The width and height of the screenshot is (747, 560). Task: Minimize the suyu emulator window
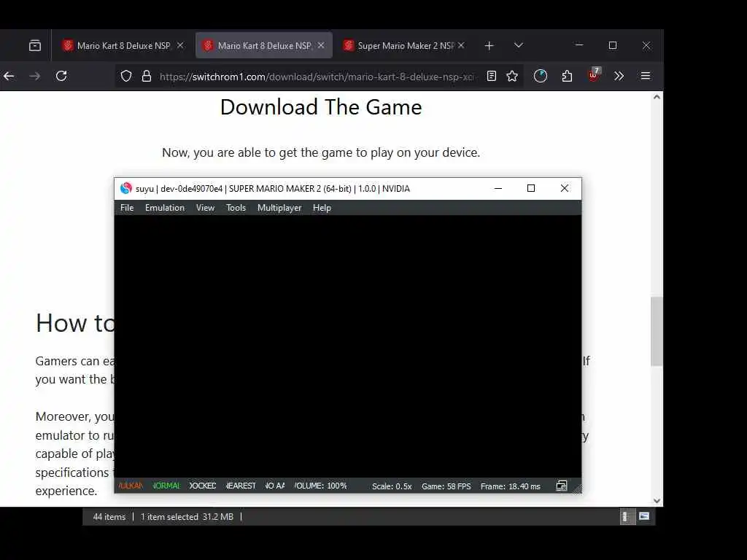coord(498,189)
